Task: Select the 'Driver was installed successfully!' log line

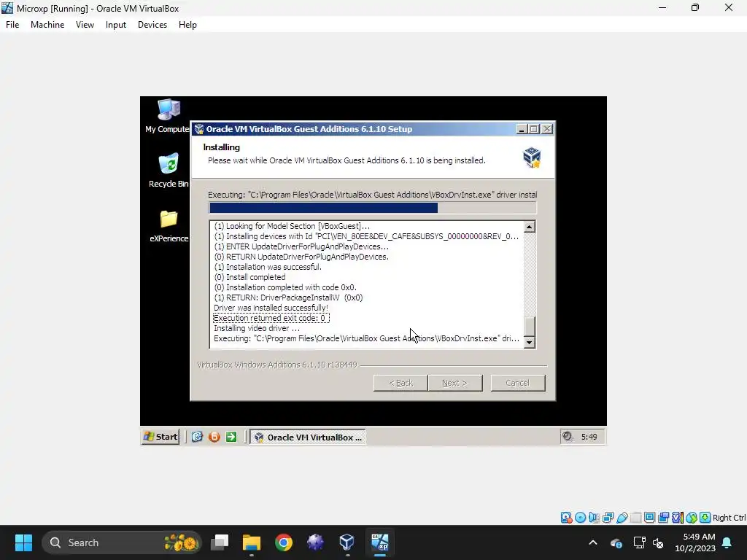Action: tap(271, 308)
